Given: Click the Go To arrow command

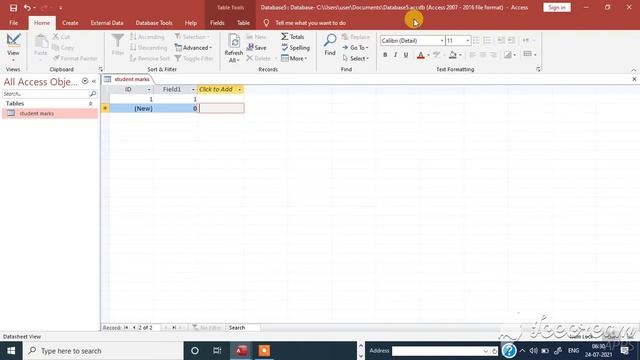Looking at the screenshot, I should tap(355, 48).
